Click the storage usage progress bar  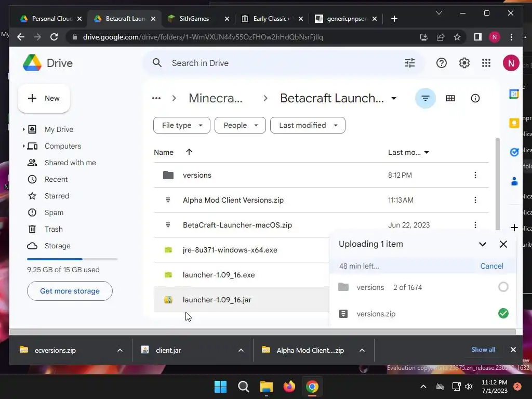point(72,259)
